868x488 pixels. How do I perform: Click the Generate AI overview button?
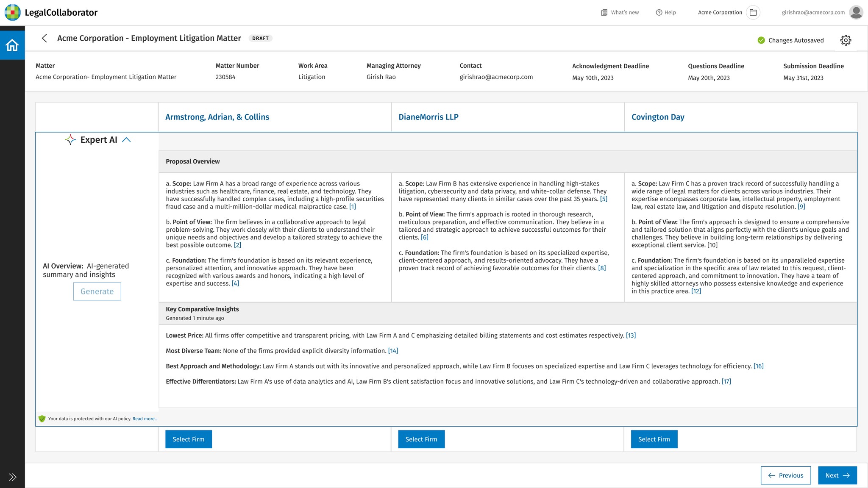tap(97, 291)
